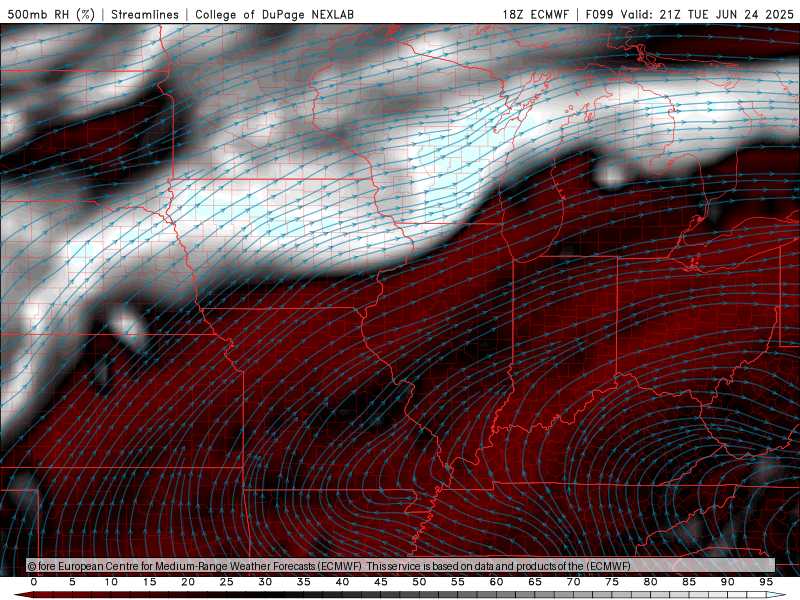Screen dimensions: 800x600
Task: Select the "Streamlines" label in the header
Action: pyautogui.click(x=145, y=14)
